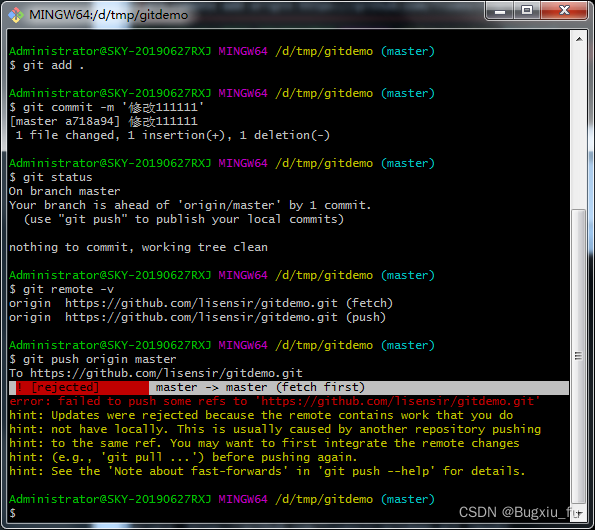Click 'nothing to commit, working tree clean'

[x=139, y=247]
